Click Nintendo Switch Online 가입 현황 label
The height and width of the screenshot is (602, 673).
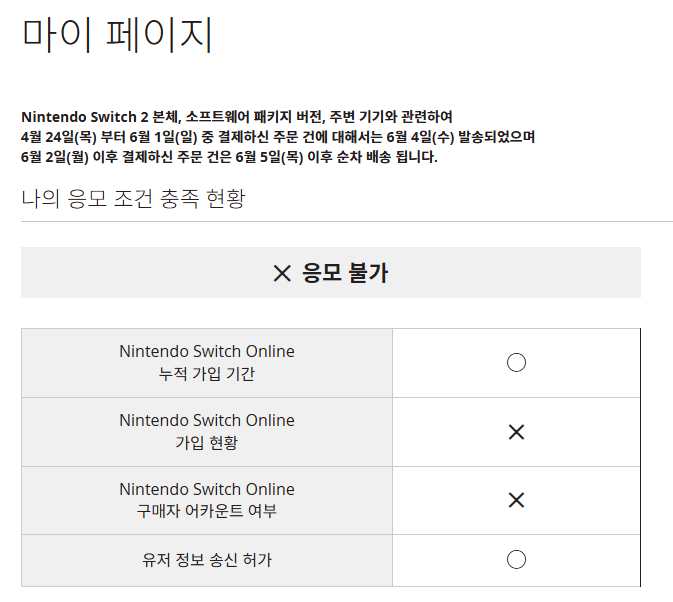point(207,432)
